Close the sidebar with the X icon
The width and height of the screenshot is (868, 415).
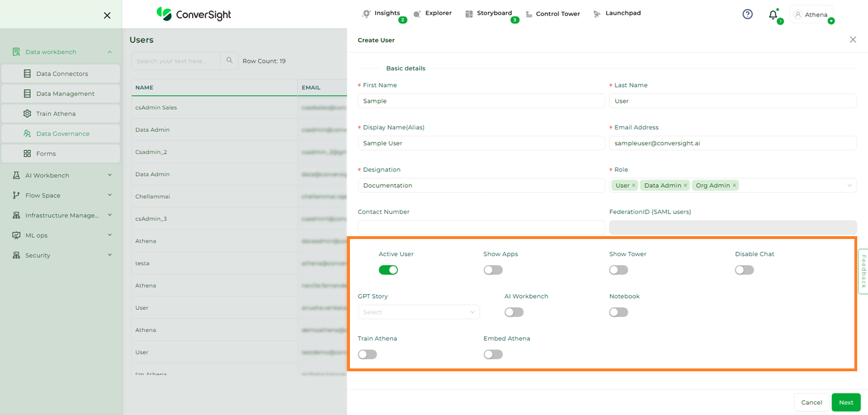click(107, 15)
